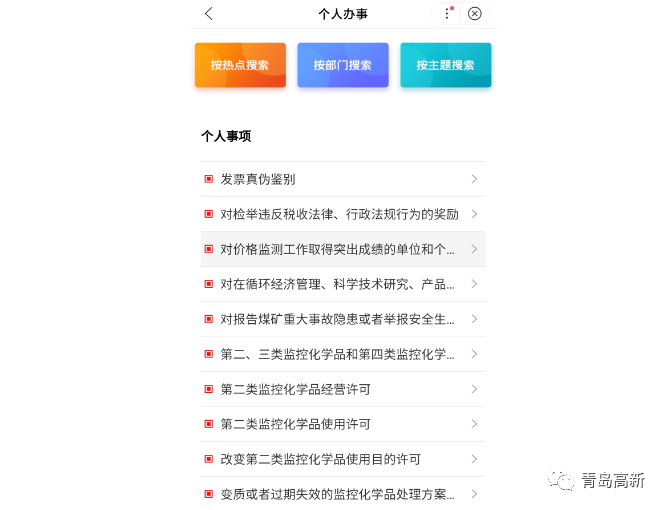Click the WeChat logo in watermark

[561, 482]
